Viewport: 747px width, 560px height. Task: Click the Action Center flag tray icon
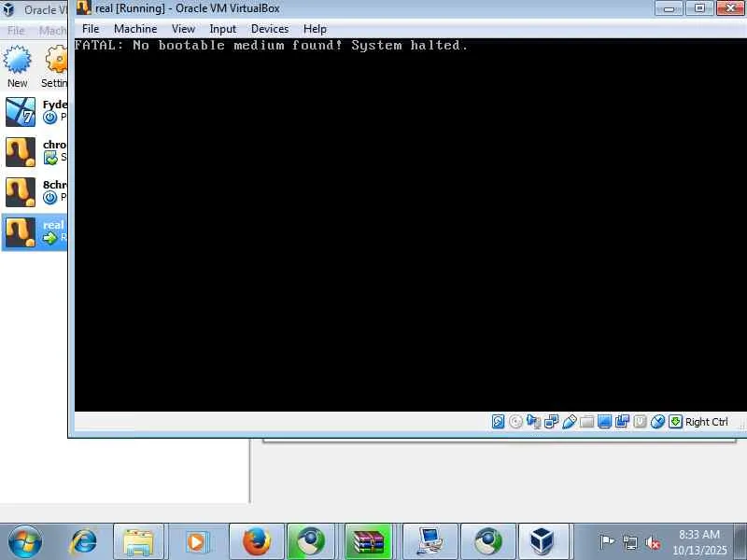coord(606,542)
